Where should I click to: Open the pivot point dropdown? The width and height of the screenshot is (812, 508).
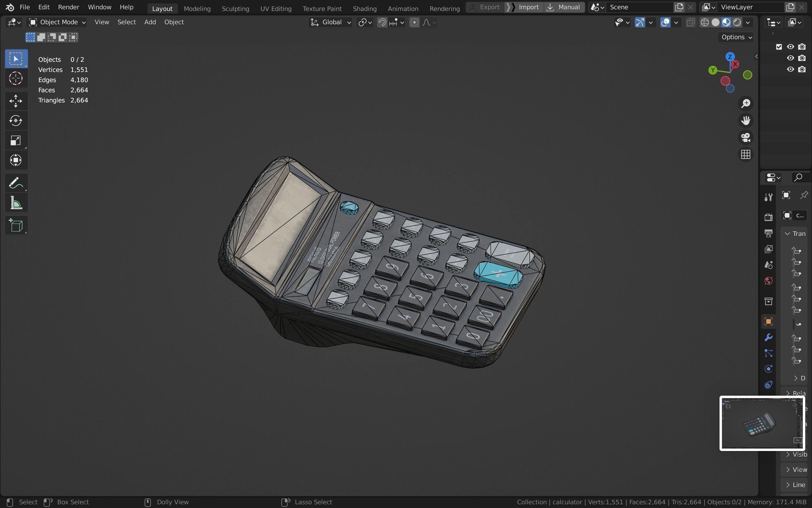[x=365, y=23]
